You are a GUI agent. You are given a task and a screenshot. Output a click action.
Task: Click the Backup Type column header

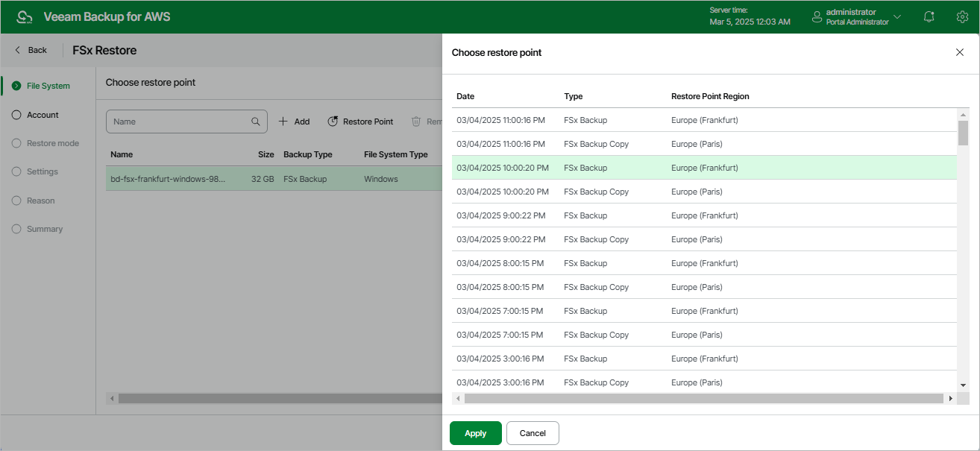[308, 154]
